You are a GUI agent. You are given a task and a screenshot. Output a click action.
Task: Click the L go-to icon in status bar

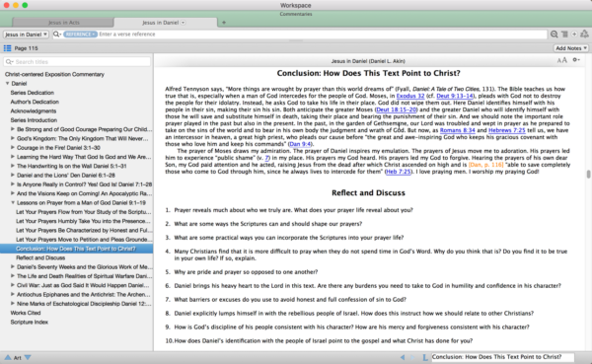tap(424, 357)
